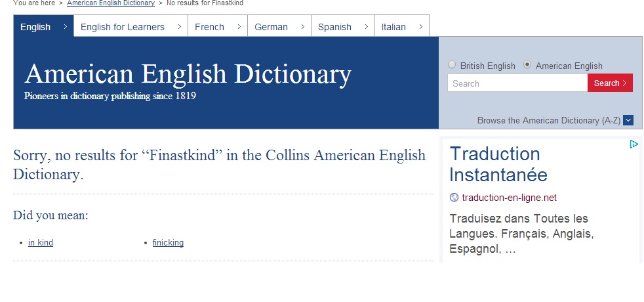Select the British English radio button

coord(452,65)
